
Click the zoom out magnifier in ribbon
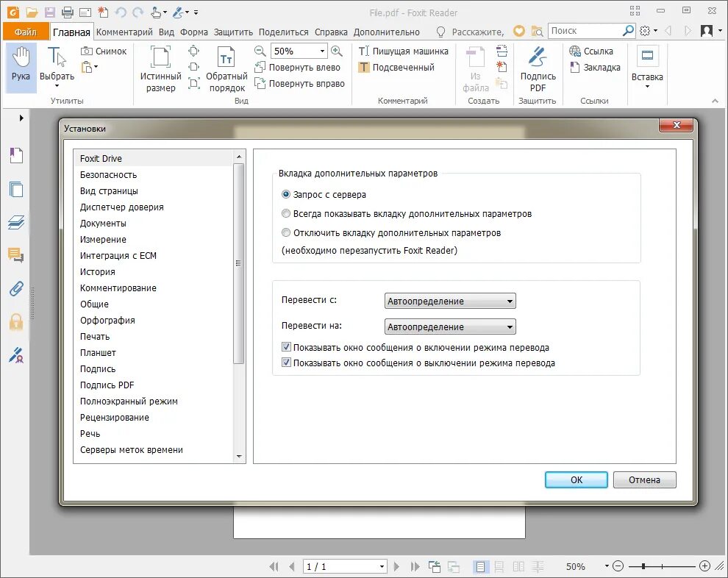pos(260,51)
